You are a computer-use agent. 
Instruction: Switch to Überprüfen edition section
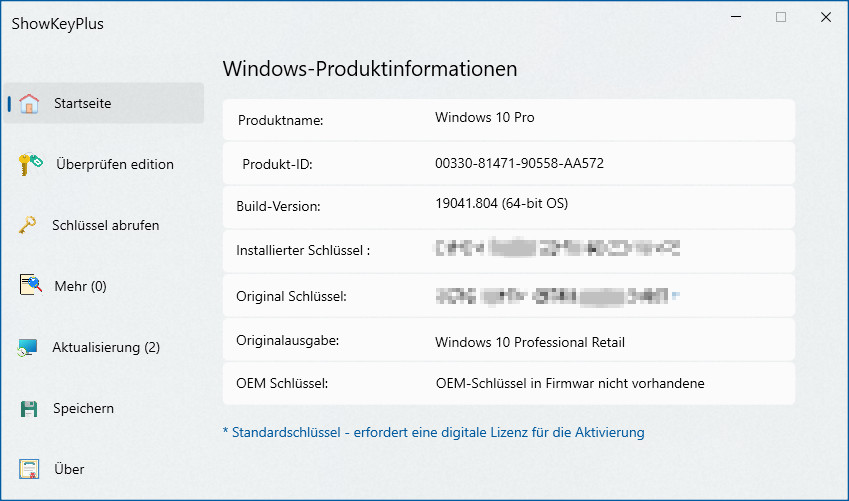(x=114, y=164)
